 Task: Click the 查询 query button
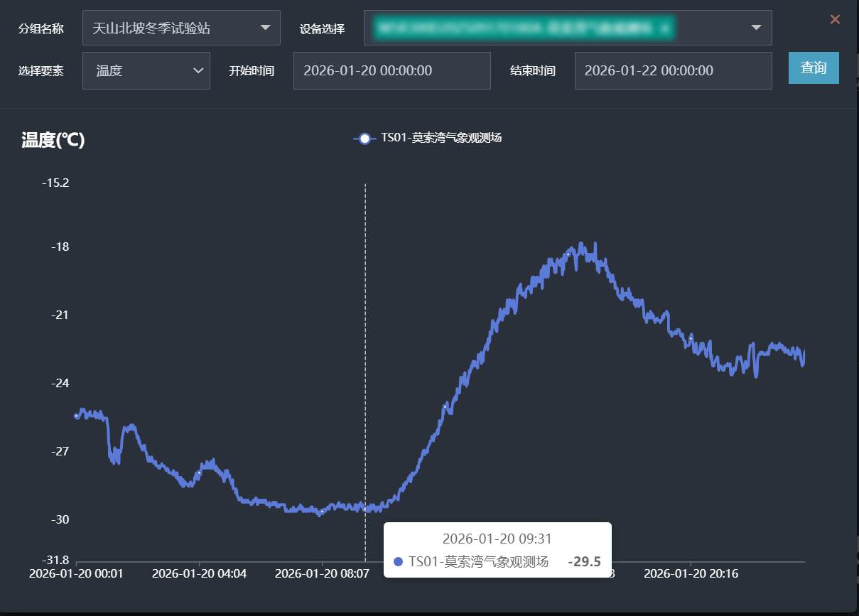814,68
